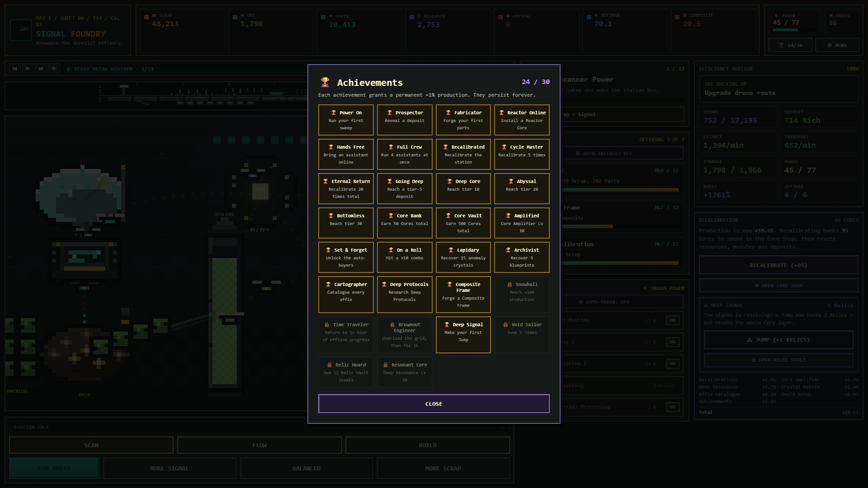Viewport: 868px width, 488px height.
Task: Select the Deep Core achievement card
Action: click(463, 188)
